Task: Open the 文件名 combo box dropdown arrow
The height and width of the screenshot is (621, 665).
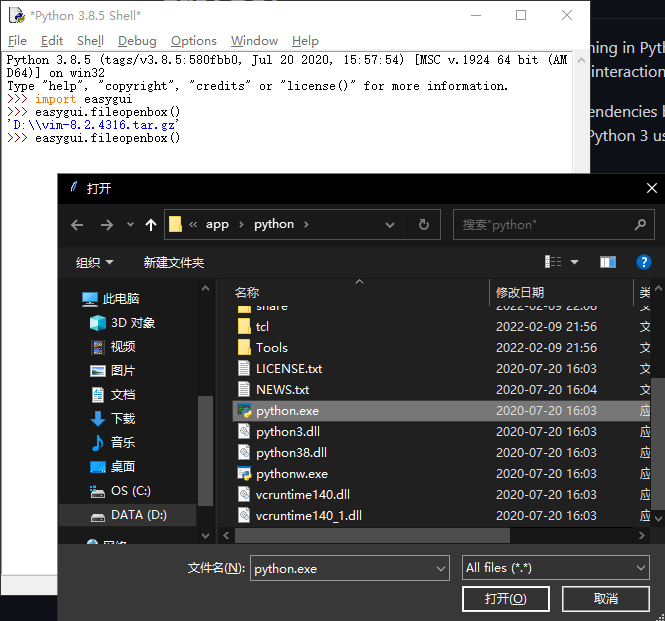Action: [x=441, y=568]
